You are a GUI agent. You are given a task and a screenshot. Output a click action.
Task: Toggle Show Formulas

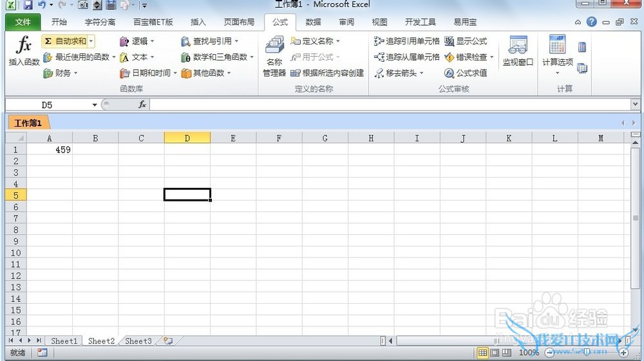point(466,41)
